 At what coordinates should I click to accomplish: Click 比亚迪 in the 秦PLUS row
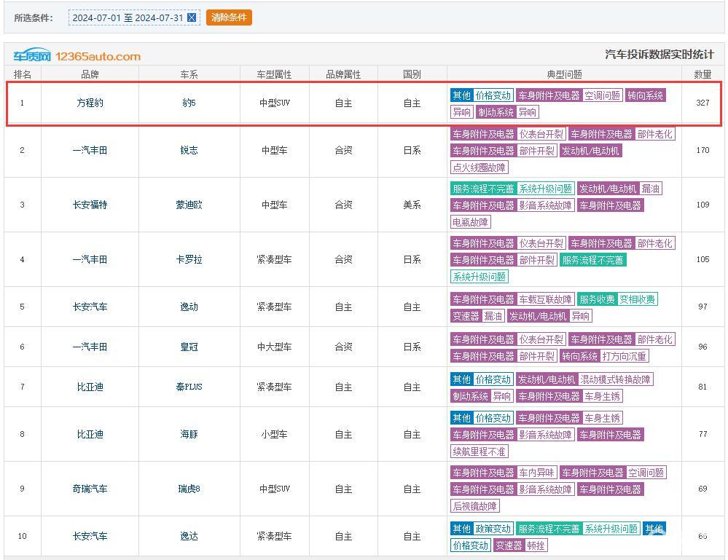pos(90,387)
